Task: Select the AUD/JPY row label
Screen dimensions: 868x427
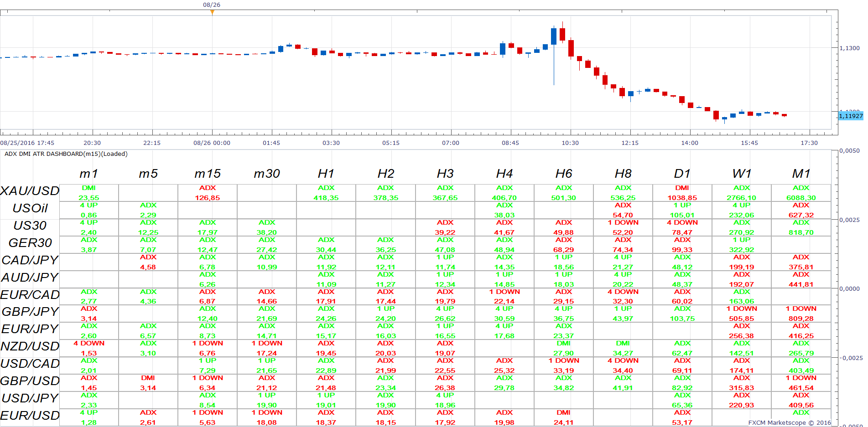Action: point(30,278)
